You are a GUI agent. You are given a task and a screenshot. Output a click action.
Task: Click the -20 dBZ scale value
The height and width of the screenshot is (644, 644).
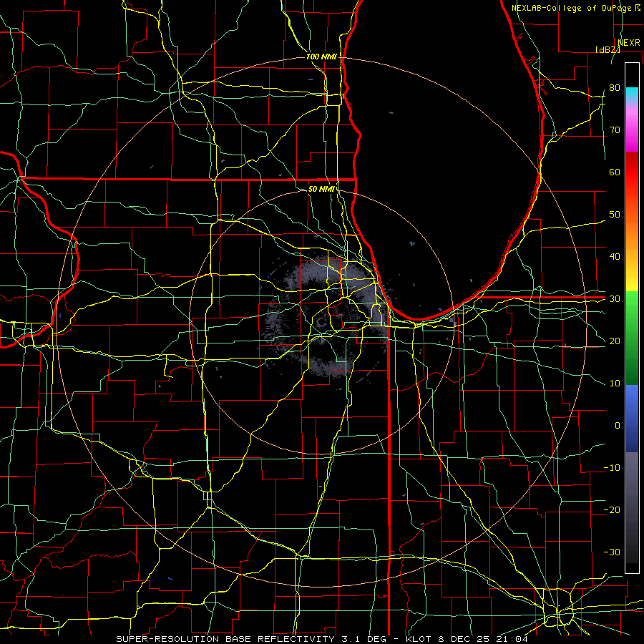[612, 510]
